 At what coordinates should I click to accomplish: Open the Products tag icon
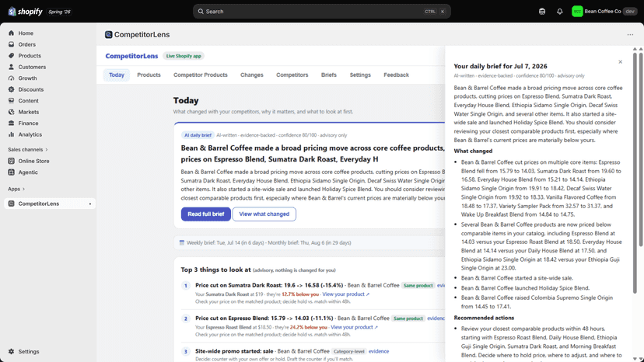[x=11, y=55]
